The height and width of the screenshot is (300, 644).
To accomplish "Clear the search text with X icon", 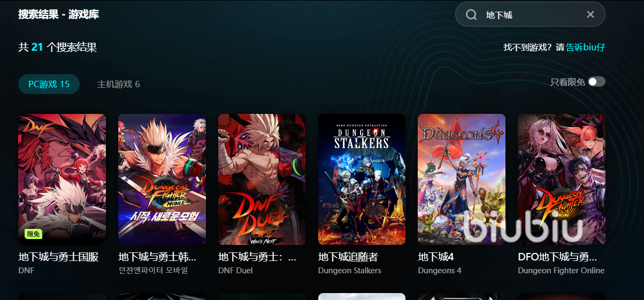I will pyautogui.click(x=591, y=14).
